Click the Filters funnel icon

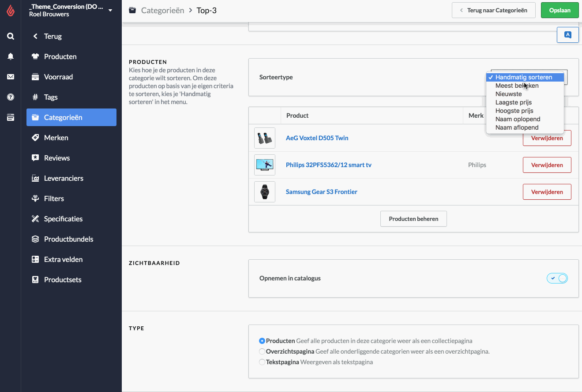pos(35,198)
